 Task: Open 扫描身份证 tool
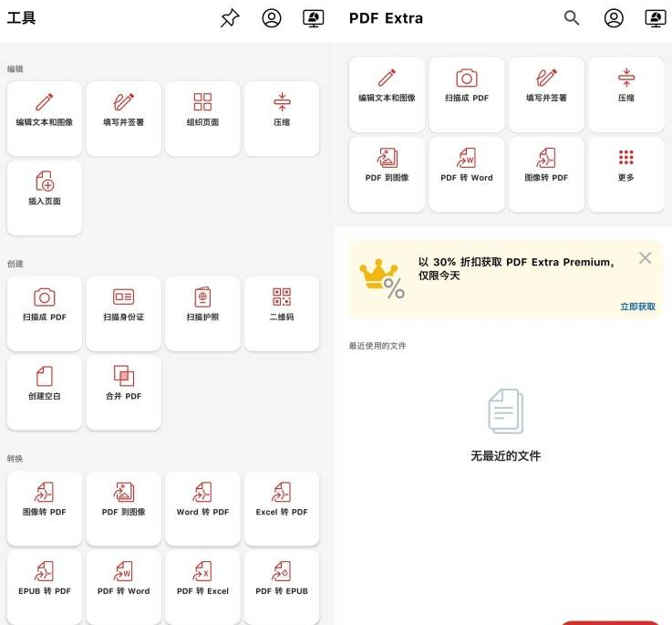tap(123, 314)
